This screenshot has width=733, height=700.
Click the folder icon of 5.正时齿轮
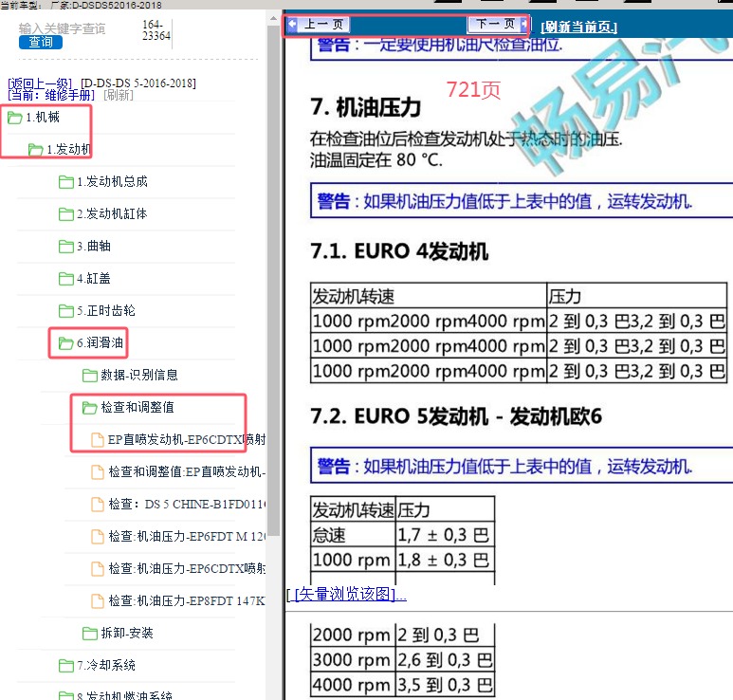(x=66, y=311)
